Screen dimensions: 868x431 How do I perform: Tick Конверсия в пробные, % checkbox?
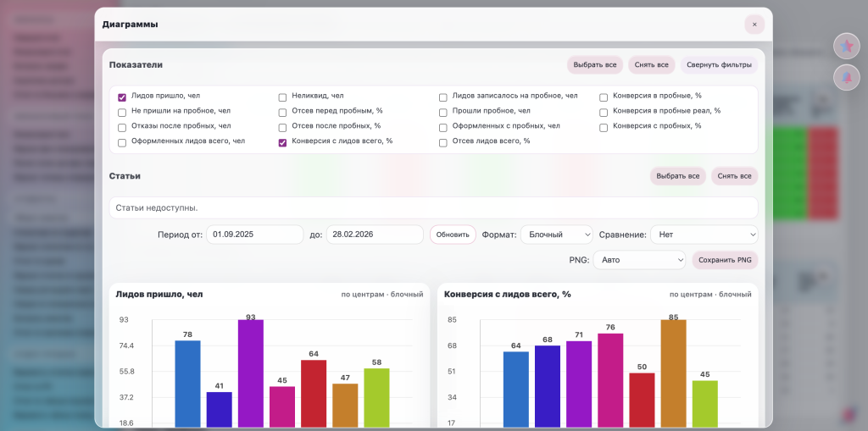click(x=604, y=97)
